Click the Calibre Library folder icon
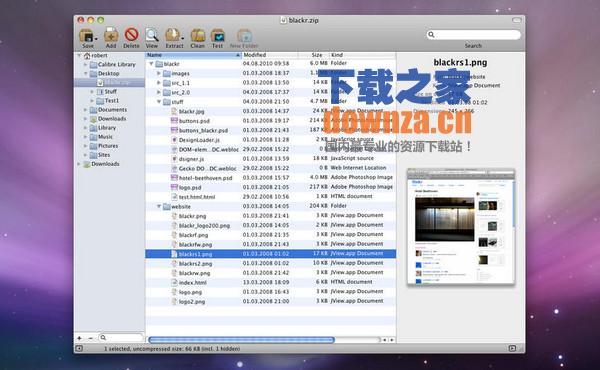This screenshot has height=370, width=600. [93, 65]
